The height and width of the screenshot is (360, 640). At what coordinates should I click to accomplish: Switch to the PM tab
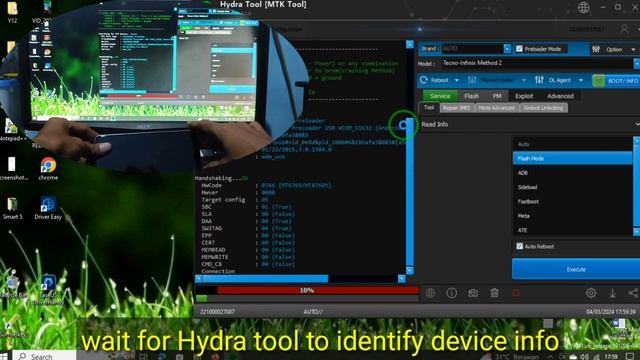pyautogui.click(x=497, y=96)
